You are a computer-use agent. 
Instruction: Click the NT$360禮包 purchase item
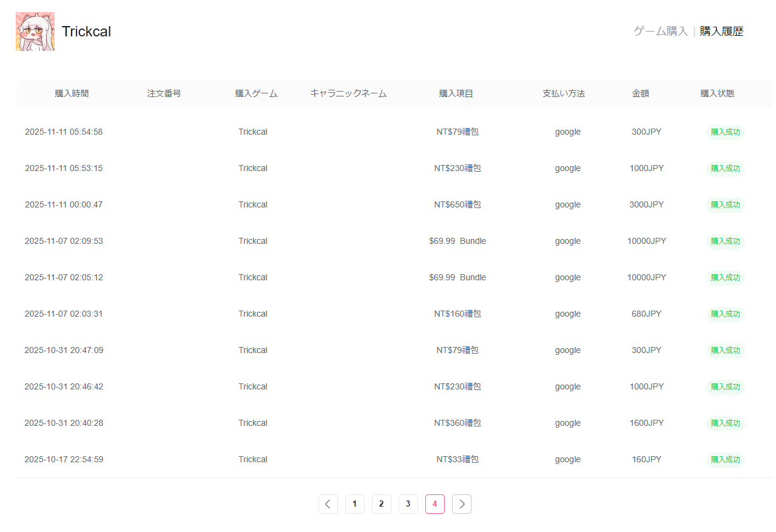point(457,423)
